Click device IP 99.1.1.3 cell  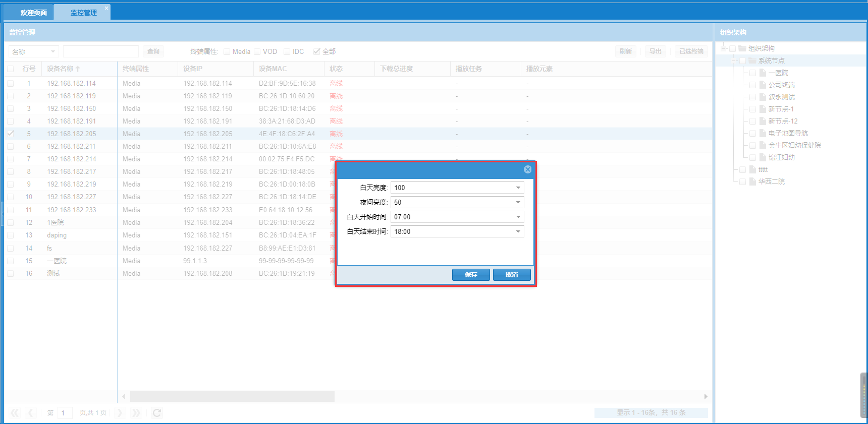pyautogui.click(x=195, y=261)
